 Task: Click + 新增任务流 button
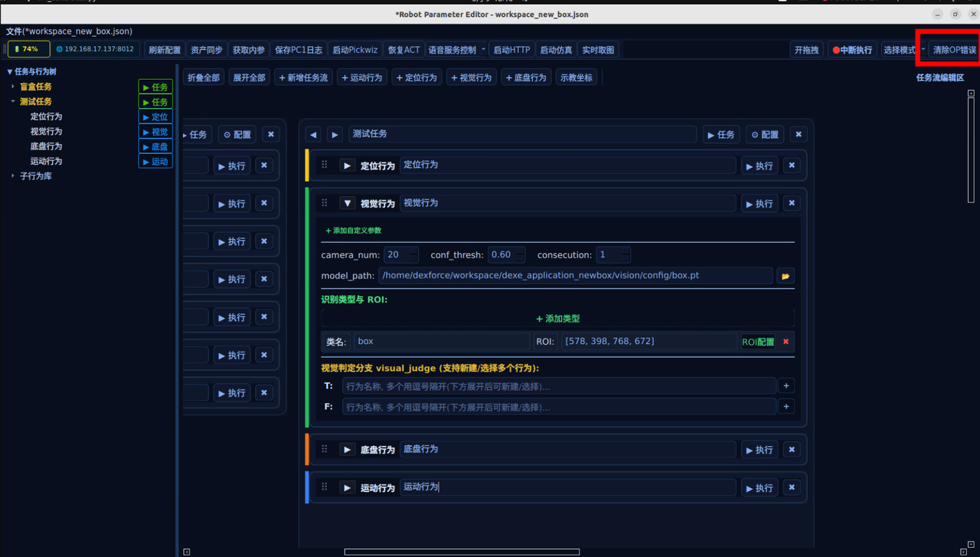tap(303, 77)
